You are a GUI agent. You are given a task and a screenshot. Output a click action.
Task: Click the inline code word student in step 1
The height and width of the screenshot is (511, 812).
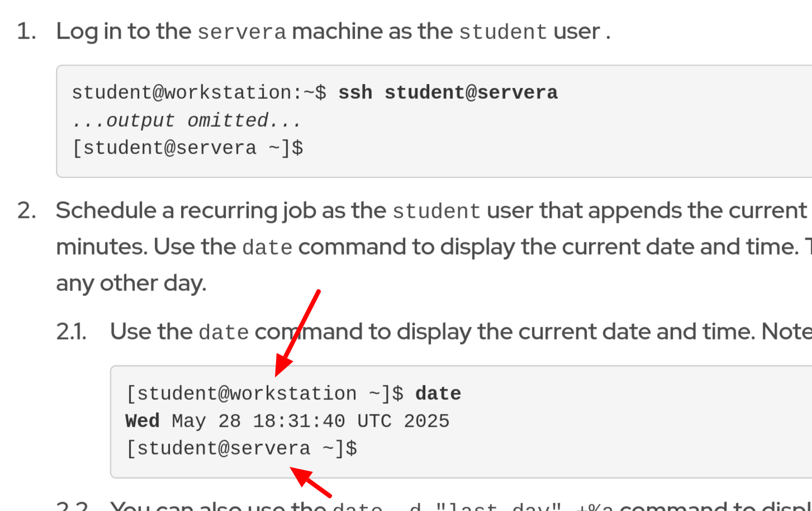(503, 32)
